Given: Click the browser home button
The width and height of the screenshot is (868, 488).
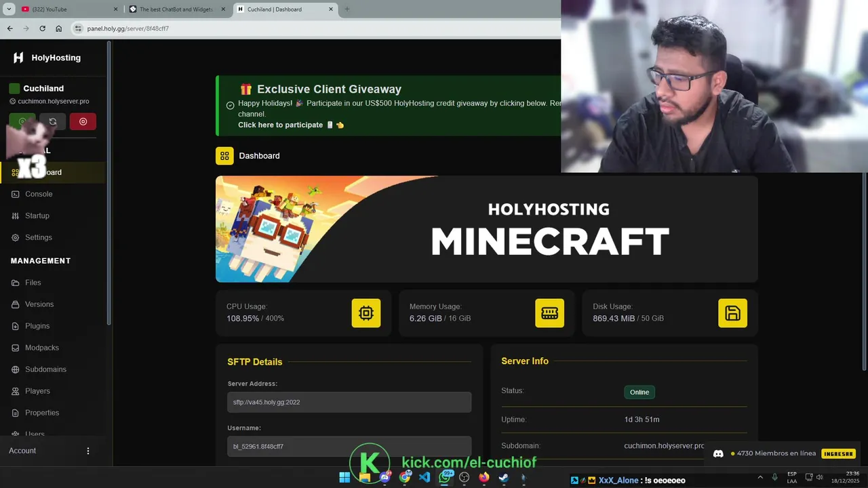Looking at the screenshot, I should 58,28.
